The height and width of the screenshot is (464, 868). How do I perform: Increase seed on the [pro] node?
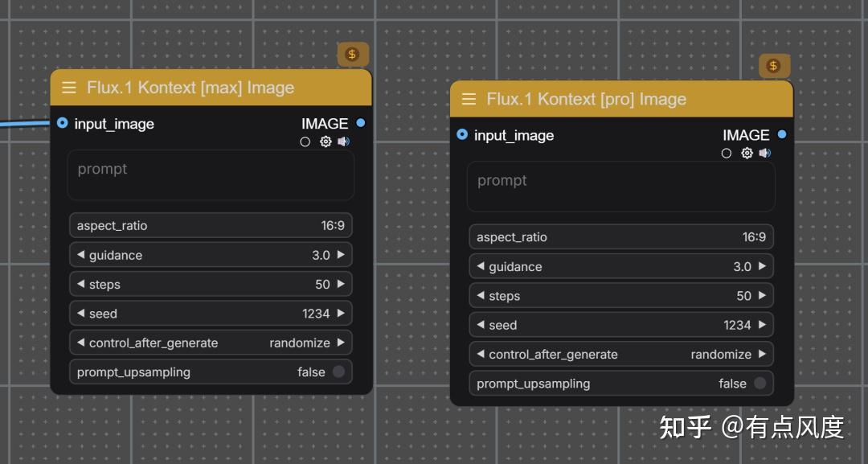762,325
